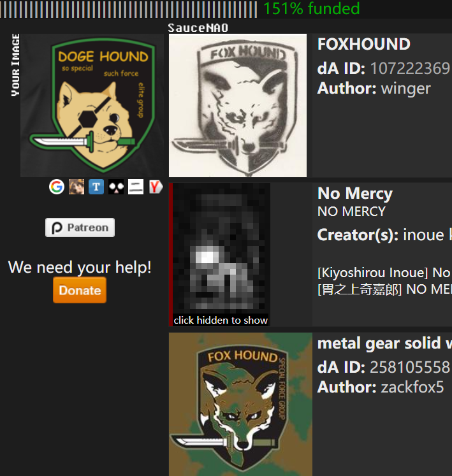The image size is (452, 476).
Task: Search the image with Google
Action: [57, 187]
